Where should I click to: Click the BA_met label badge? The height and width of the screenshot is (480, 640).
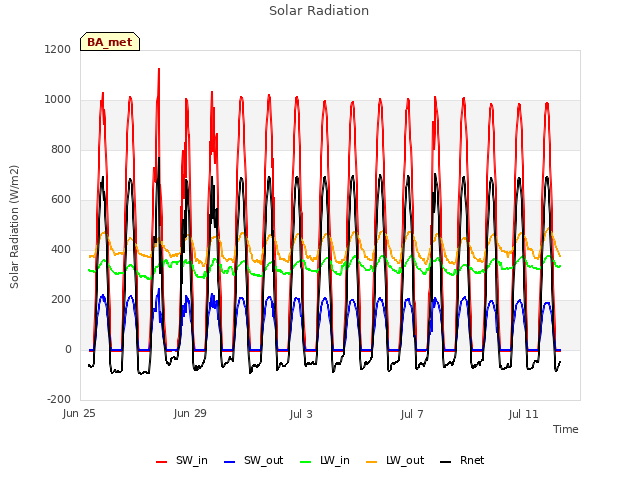click(x=110, y=42)
